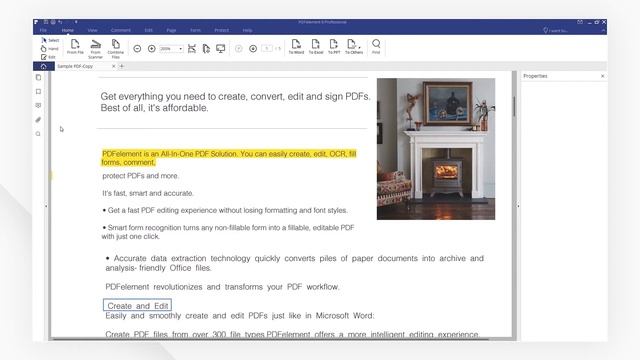Click the vertical document scrollbar

[x=514, y=106]
